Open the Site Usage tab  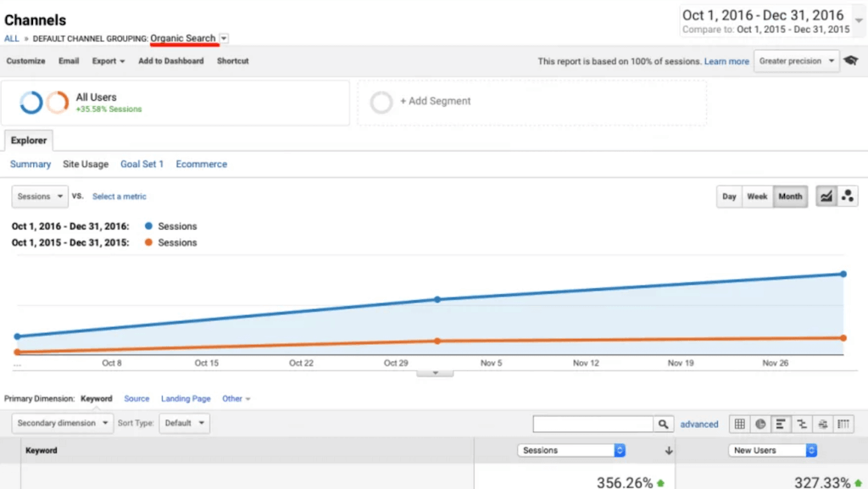point(86,164)
